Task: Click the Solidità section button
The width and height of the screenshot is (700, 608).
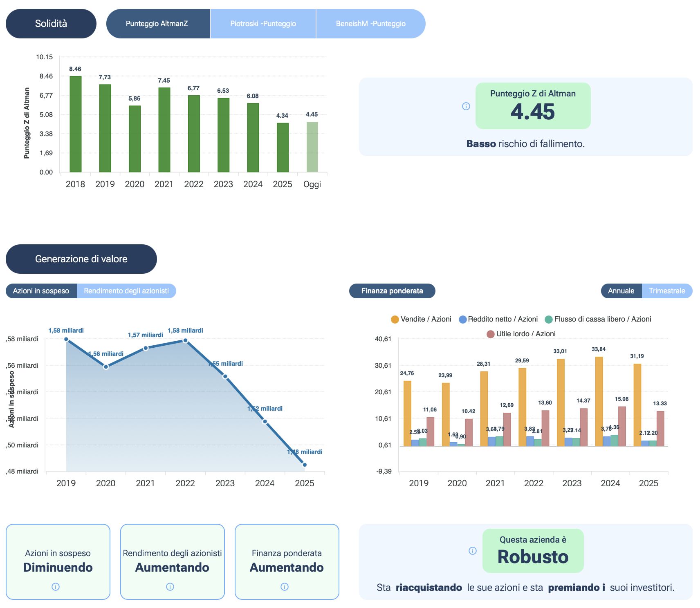Action: (51, 24)
